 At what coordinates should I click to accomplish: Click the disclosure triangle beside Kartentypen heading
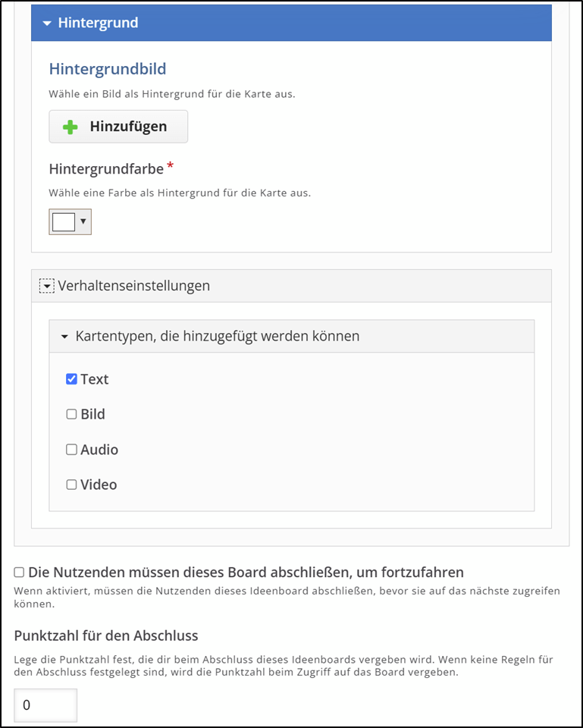(64, 335)
